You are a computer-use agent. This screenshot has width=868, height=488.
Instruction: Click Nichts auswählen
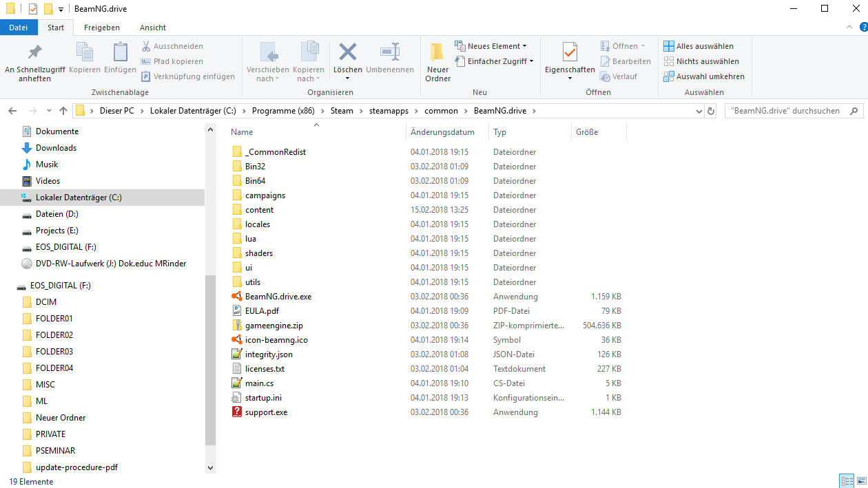tap(701, 61)
